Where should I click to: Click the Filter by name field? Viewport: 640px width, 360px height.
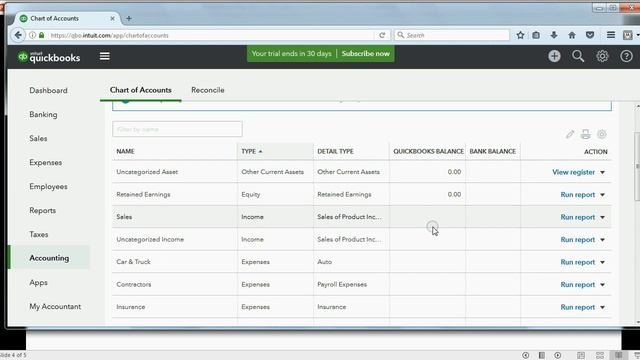pyautogui.click(x=177, y=129)
